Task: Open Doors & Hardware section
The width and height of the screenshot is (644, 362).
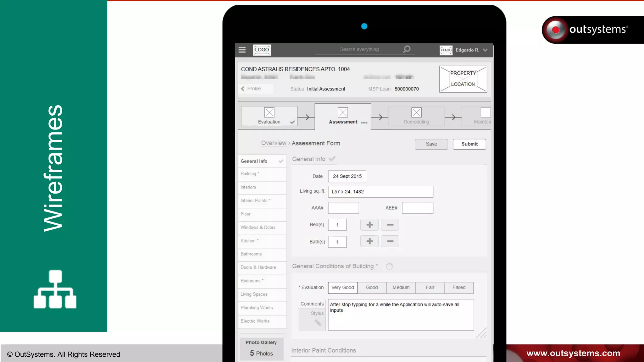Action: (262, 268)
